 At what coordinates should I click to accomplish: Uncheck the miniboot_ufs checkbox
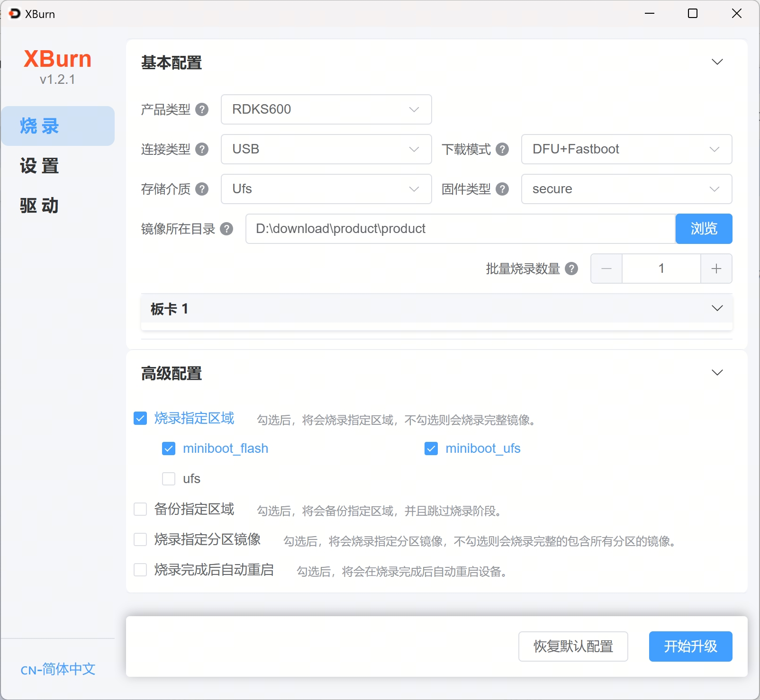[x=431, y=449]
